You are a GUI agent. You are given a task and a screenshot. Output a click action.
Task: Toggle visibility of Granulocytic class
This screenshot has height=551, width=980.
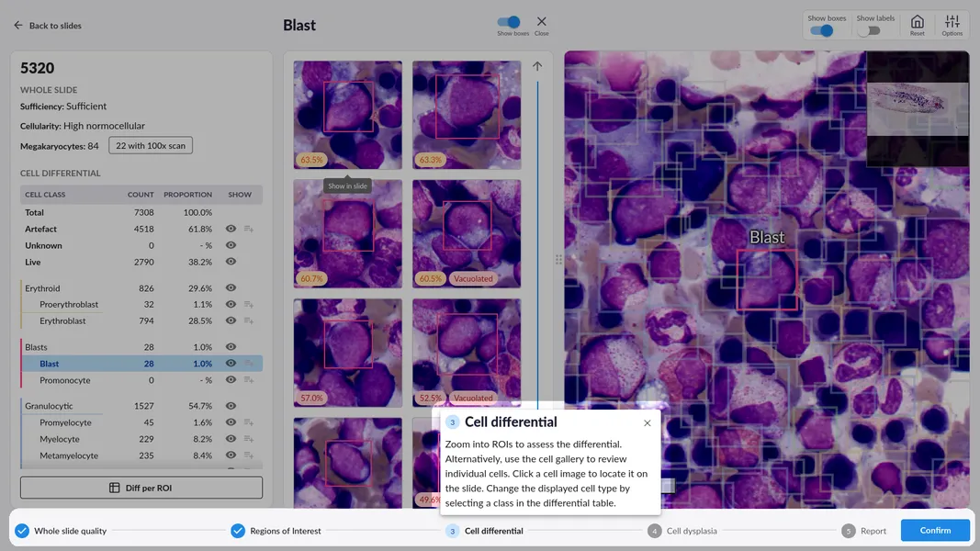231,406
